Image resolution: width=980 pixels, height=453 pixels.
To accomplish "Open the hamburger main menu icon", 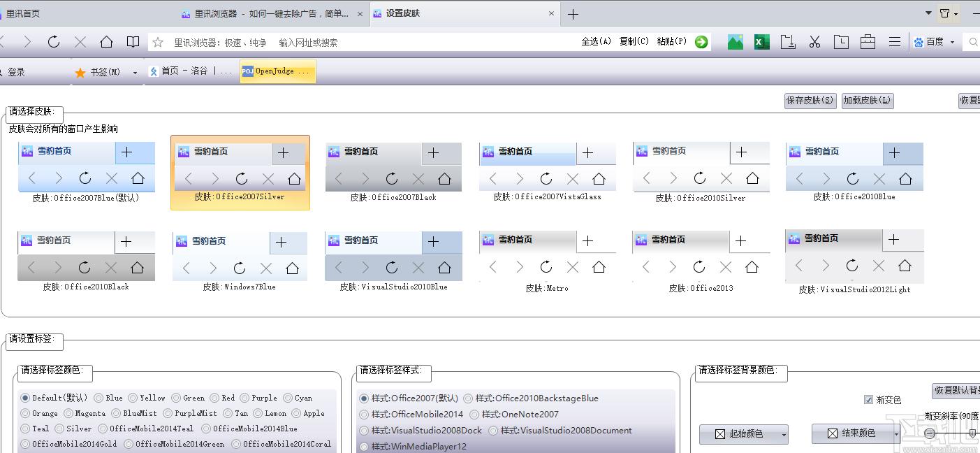I will coord(895,42).
